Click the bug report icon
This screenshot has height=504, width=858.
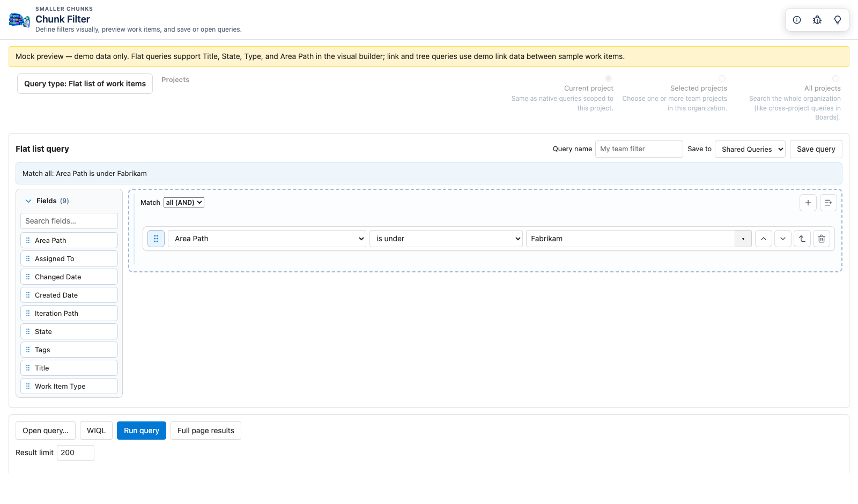(817, 20)
